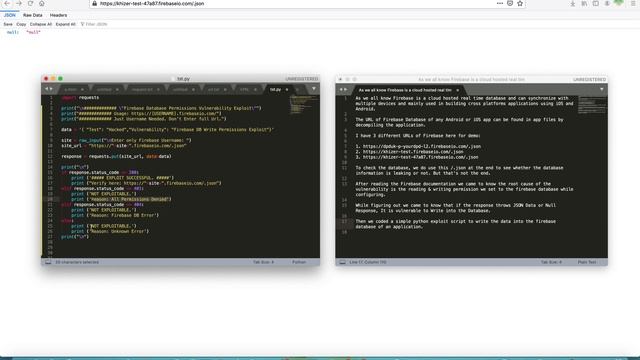The width and height of the screenshot is (640, 360).
Task: Switch to the JSON viewer tab
Action: pyautogui.click(x=9, y=15)
